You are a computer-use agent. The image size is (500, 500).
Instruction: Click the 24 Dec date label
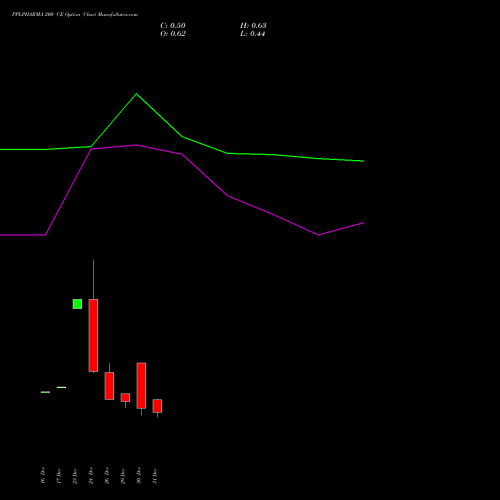click(91, 475)
